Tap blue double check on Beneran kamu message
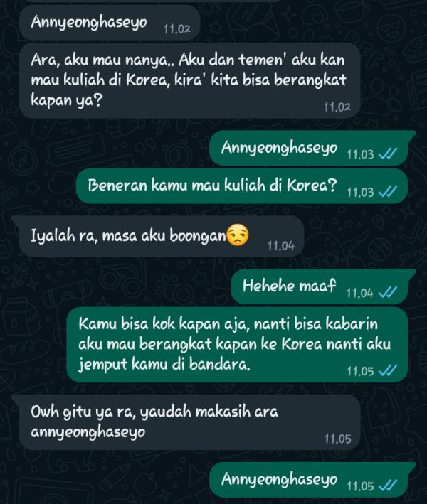 pos(388,192)
